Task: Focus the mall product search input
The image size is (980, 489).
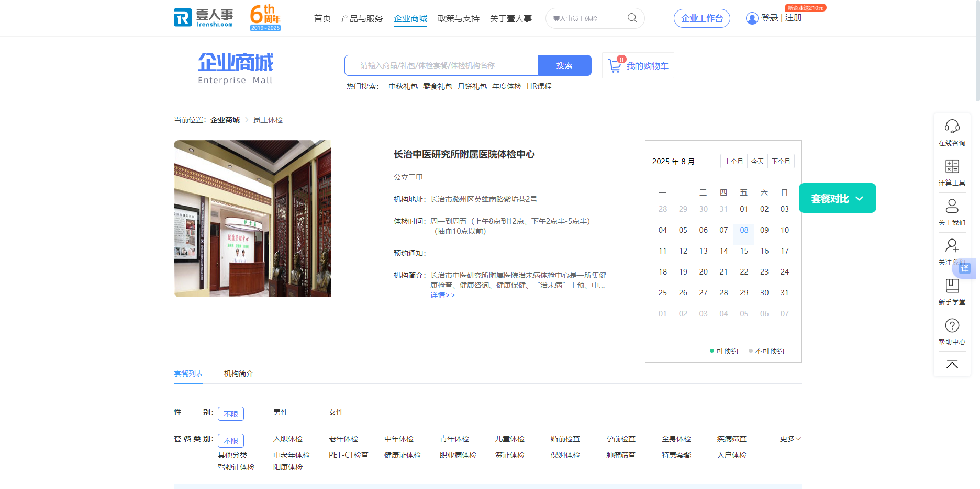Action: click(441, 65)
